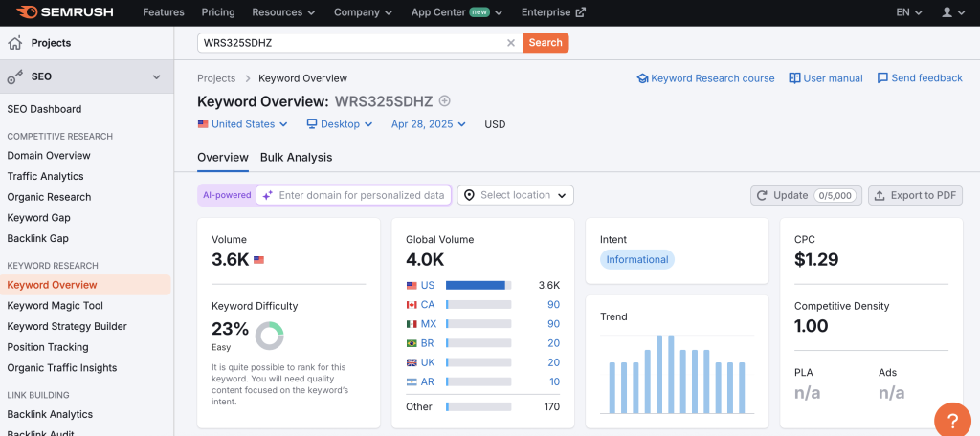Click the Keyword Difficulty donut chart

pyautogui.click(x=269, y=336)
